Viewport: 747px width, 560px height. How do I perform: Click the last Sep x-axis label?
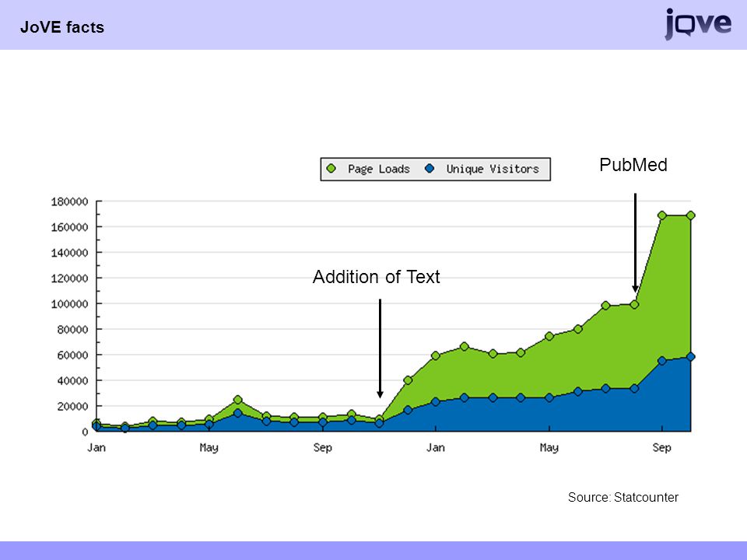661,448
